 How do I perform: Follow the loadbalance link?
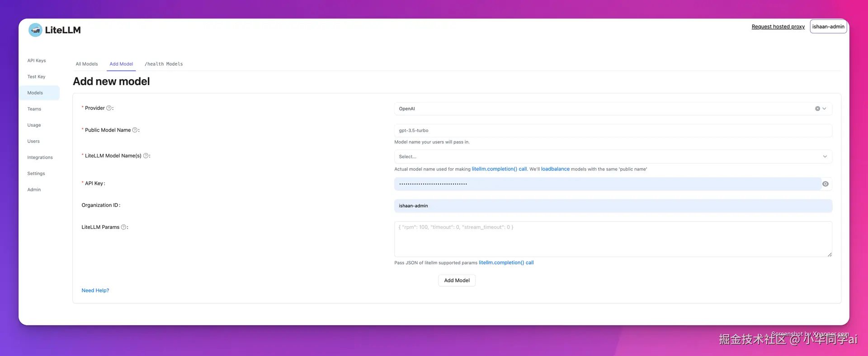[555, 169]
